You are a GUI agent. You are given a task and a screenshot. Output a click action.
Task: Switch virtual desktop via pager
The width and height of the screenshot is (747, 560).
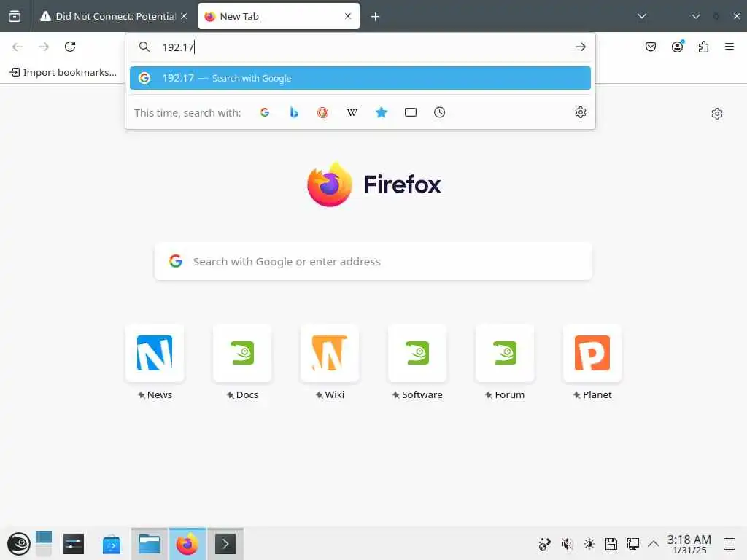pyautogui.click(x=44, y=544)
